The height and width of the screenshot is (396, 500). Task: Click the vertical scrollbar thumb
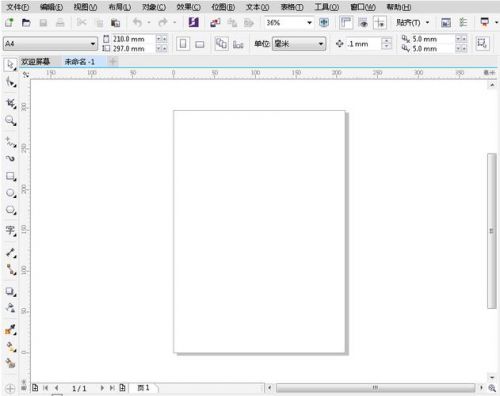click(492, 231)
